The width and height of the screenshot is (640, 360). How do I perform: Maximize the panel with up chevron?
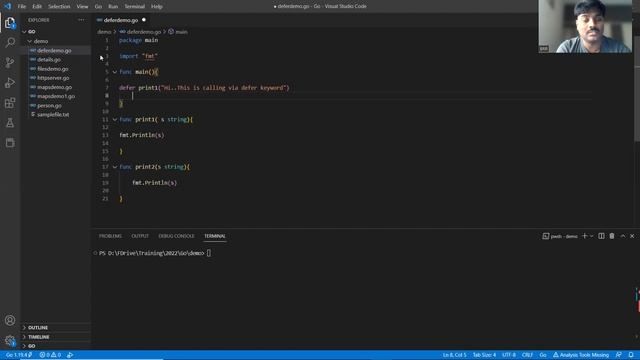[x=623, y=236]
